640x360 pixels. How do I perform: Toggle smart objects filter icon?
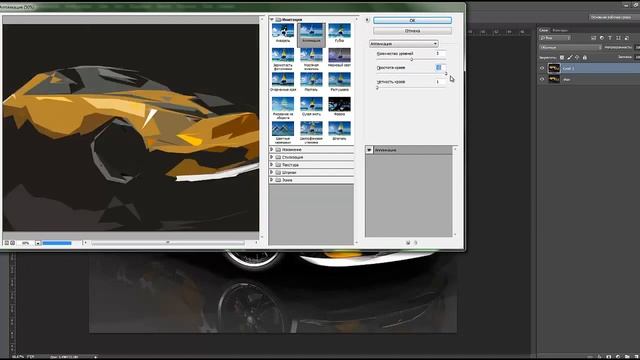(x=626, y=38)
